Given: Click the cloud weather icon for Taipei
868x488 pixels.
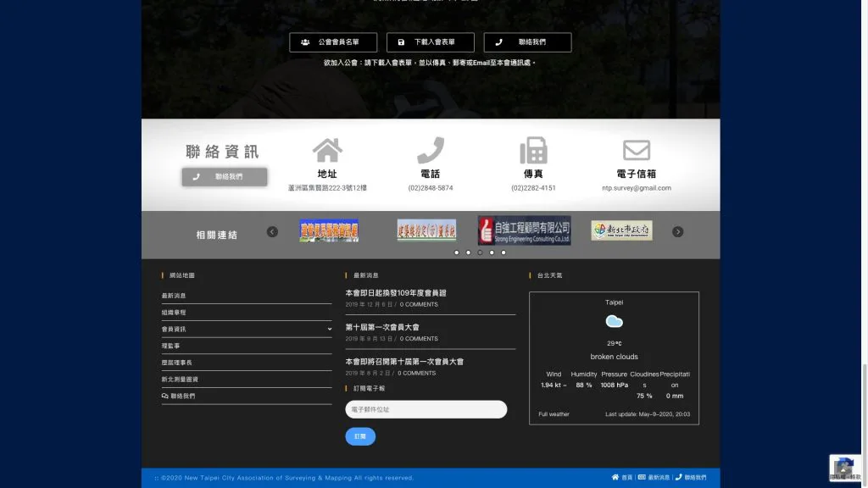Looking at the screenshot, I should [615, 322].
